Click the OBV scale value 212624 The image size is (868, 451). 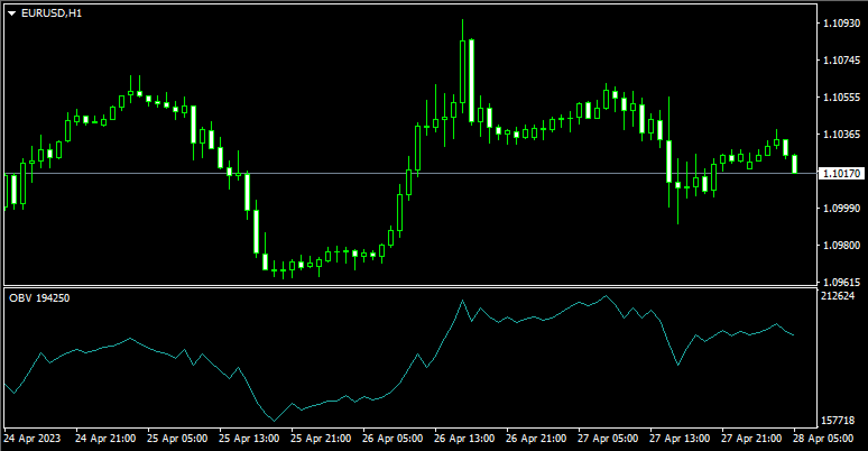point(838,296)
